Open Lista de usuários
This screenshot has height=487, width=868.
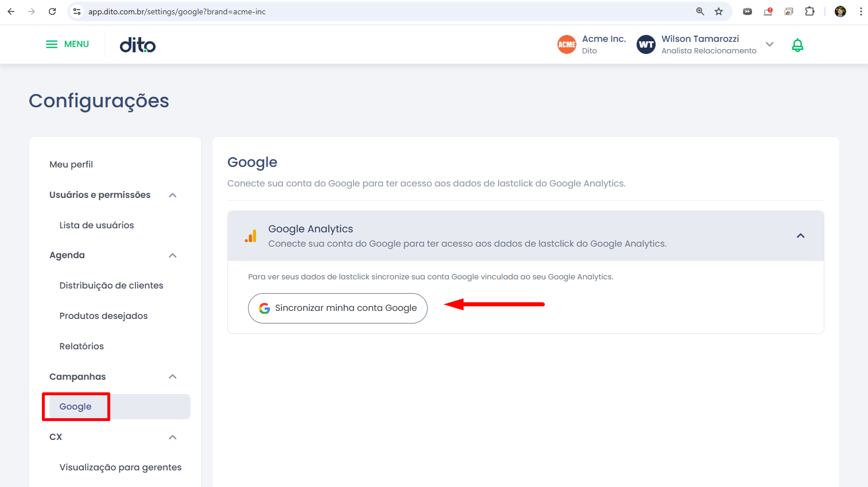tap(96, 225)
